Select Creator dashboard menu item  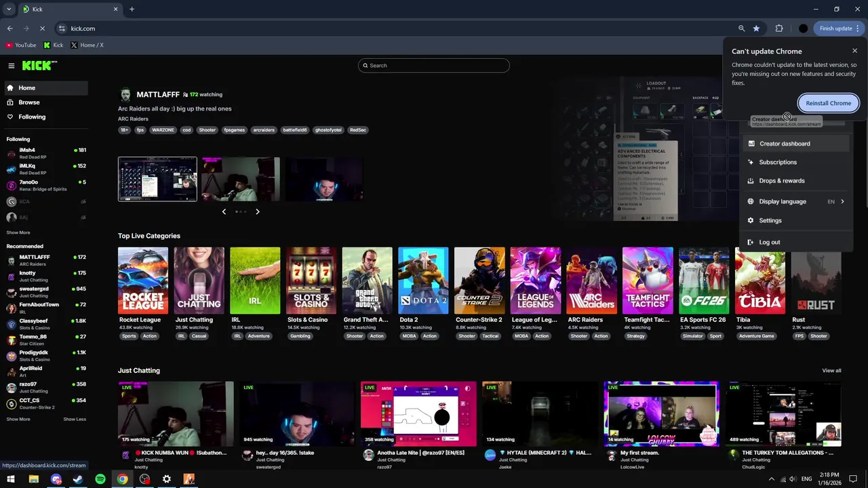(795, 144)
